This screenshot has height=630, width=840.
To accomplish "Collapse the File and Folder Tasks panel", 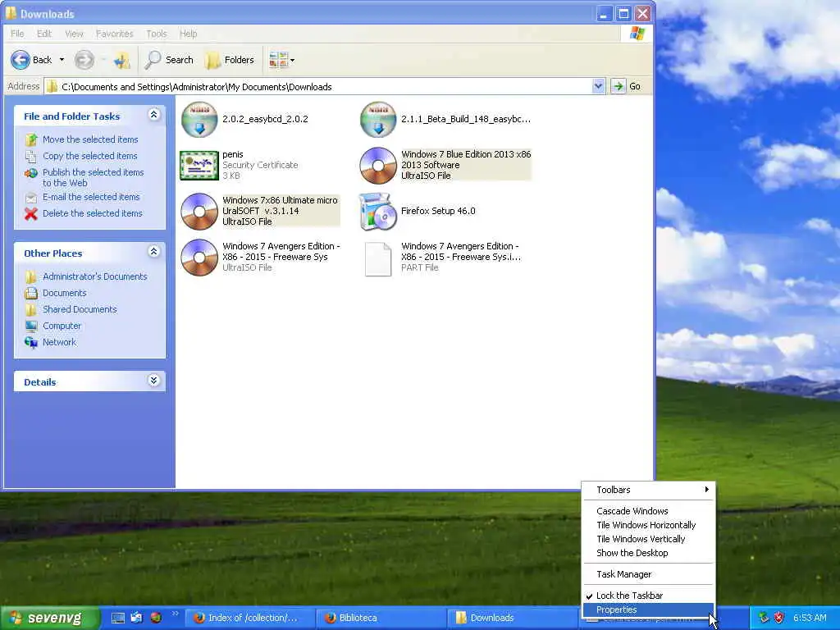I will [153, 115].
